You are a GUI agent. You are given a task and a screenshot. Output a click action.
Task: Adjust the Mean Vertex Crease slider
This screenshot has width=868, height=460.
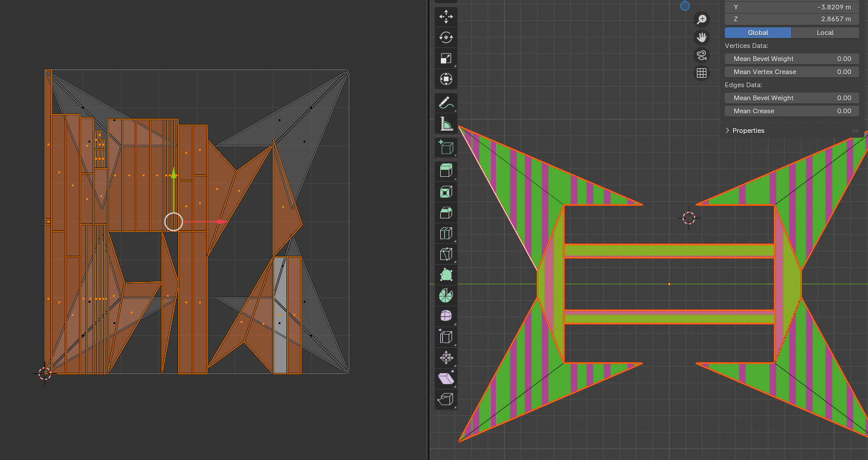[x=792, y=72]
